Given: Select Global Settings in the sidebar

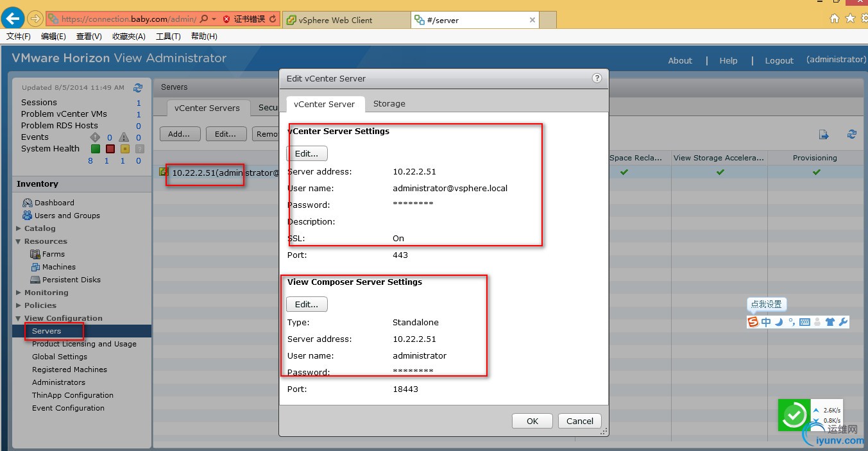Looking at the screenshot, I should point(60,357).
